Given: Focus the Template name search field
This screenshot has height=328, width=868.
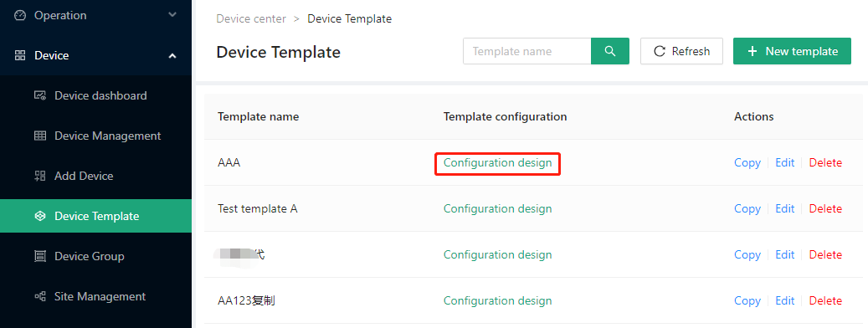Looking at the screenshot, I should pos(527,51).
